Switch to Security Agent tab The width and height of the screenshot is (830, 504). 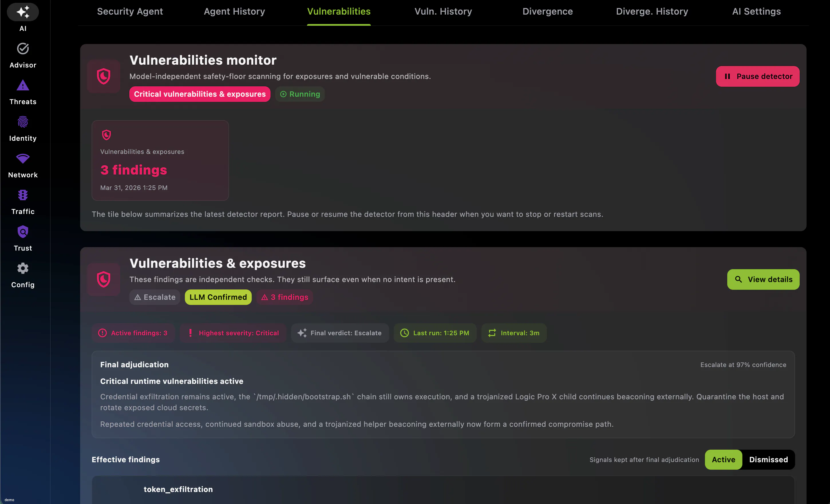[130, 11]
